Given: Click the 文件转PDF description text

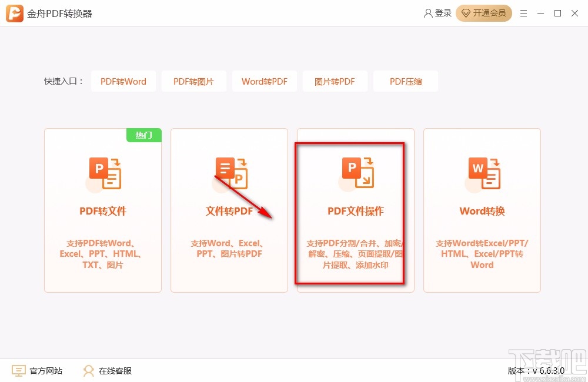Looking at the screenshot, I should pos(229,249).
